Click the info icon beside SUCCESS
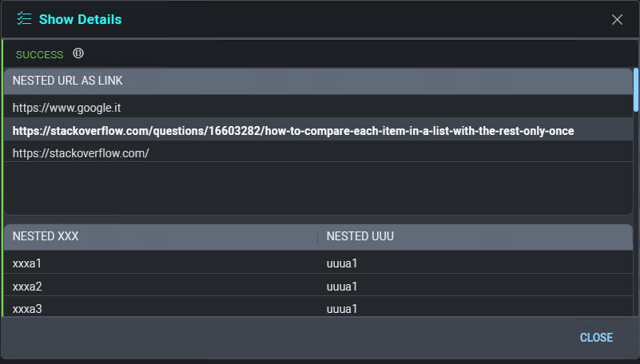The image size is (640, 364). (78, 53)
